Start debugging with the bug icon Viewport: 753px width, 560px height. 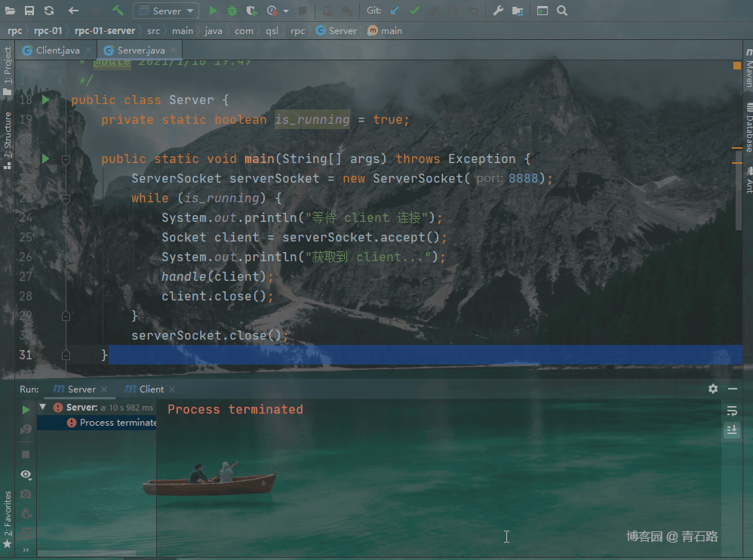tap(232, 11)
